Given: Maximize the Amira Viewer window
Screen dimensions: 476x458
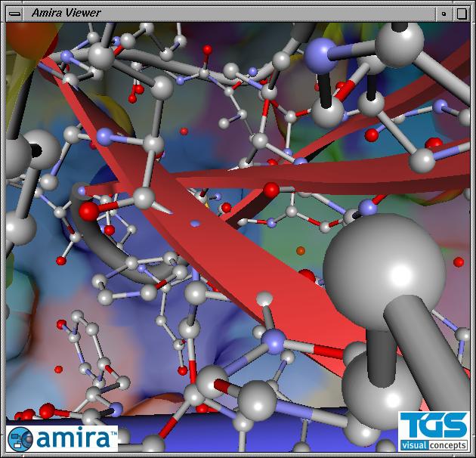Looking at the screenshot, I should pos(461,14).
